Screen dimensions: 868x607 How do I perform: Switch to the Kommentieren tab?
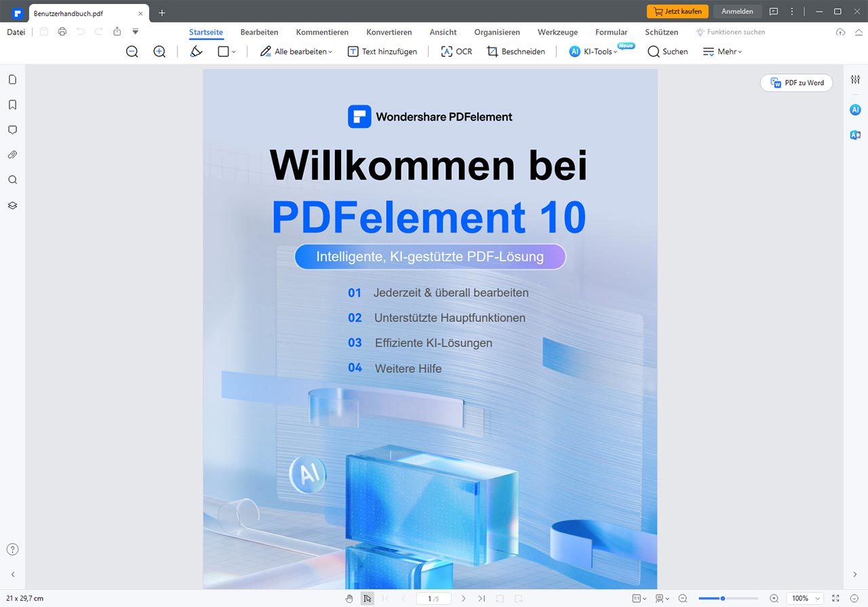[x=322, y=32]
